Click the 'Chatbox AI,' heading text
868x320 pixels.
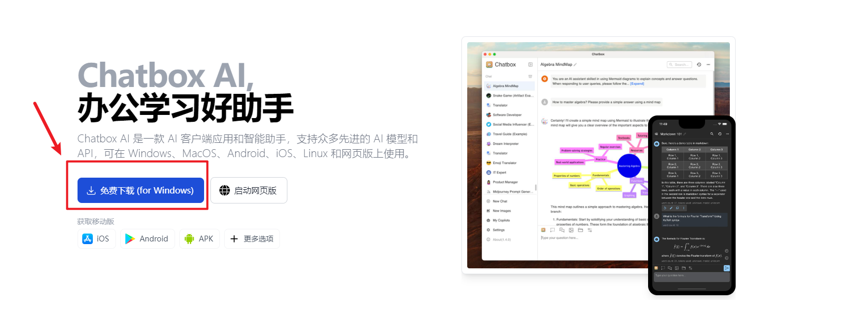coord(166,75)
